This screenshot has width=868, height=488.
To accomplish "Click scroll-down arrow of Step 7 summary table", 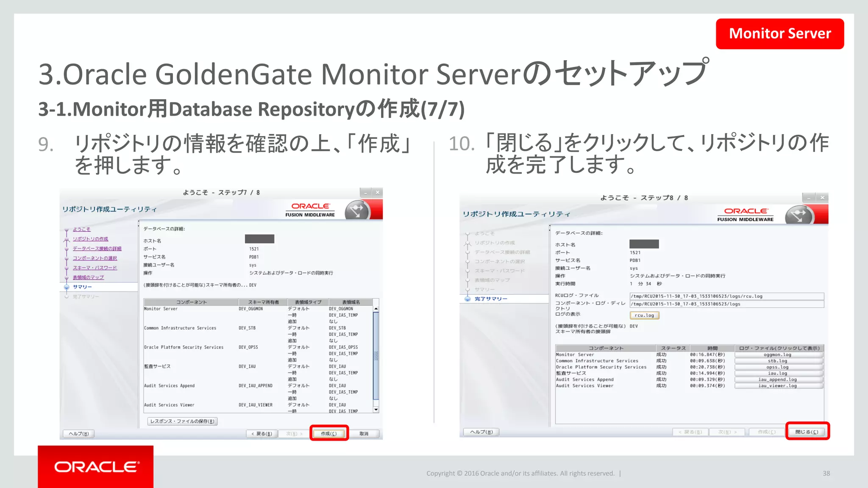I will point(376,410).
